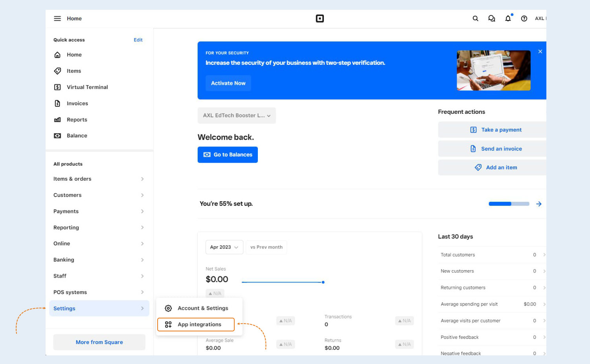590x364 pixels.
Task: Expand Items & orders submenu
Action: coord(142,179)
